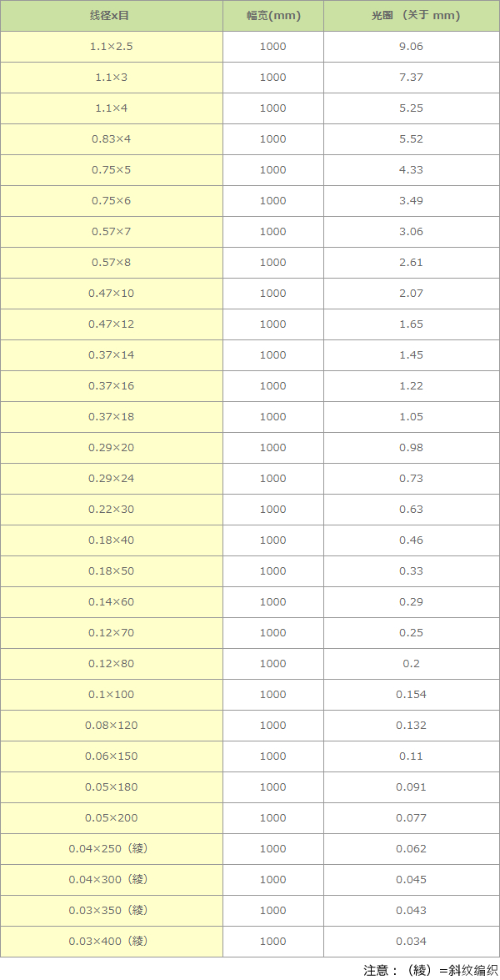Click the 9.06 aperture value
The width and height of the screenshot is (500, 980).
(411, 47)
